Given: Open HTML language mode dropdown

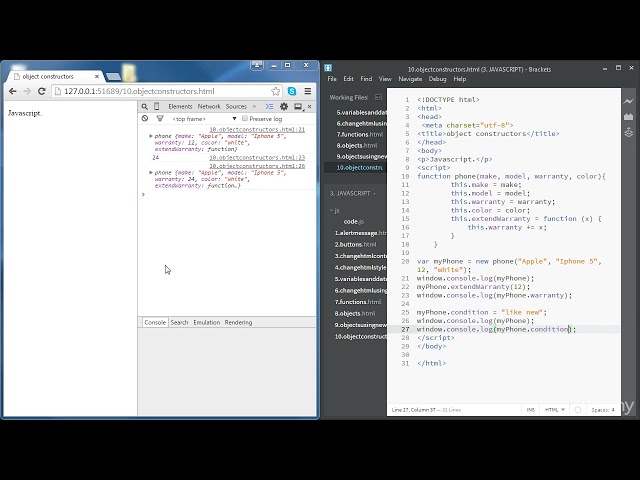Looking at the screenshot, I should [x=555, y=409].
